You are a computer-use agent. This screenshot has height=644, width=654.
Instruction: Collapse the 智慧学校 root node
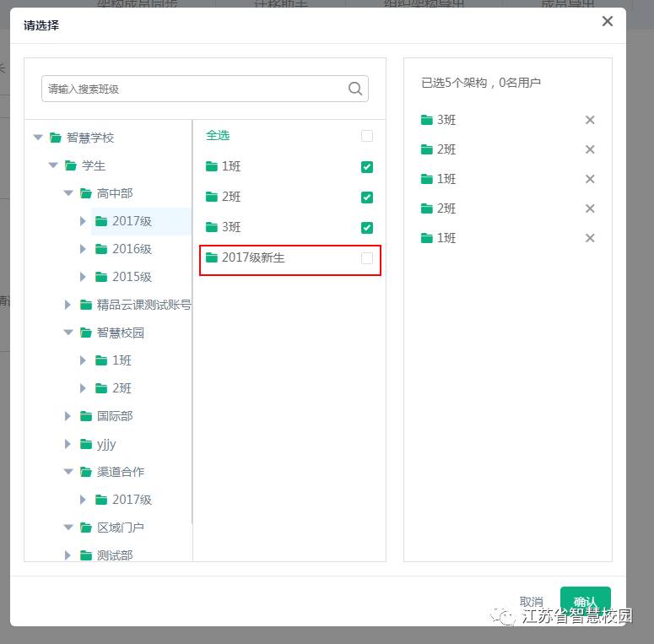click(38, 138)
